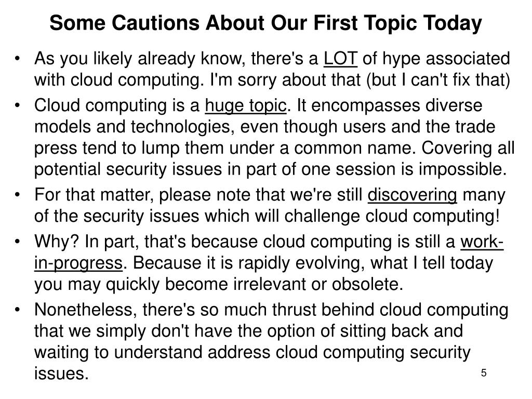Click the word obsolete
The image size is (532, 399).
pyautogui.click(x=367, y=284)
